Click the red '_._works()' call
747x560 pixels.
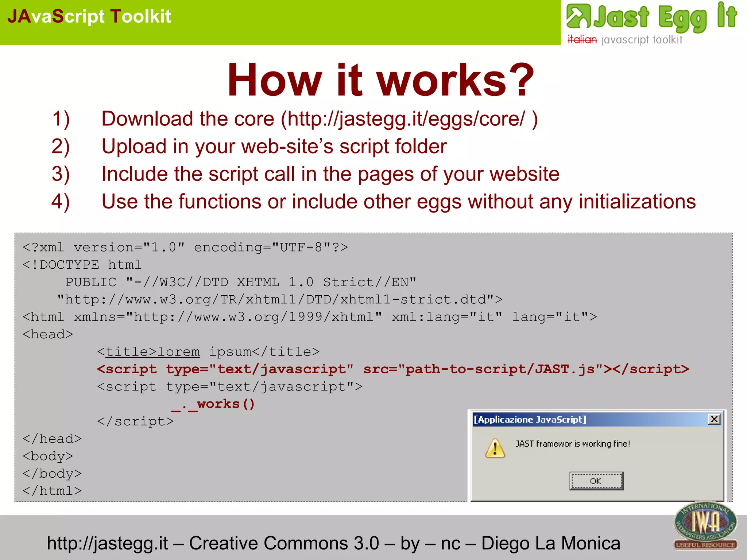[213, 404]
